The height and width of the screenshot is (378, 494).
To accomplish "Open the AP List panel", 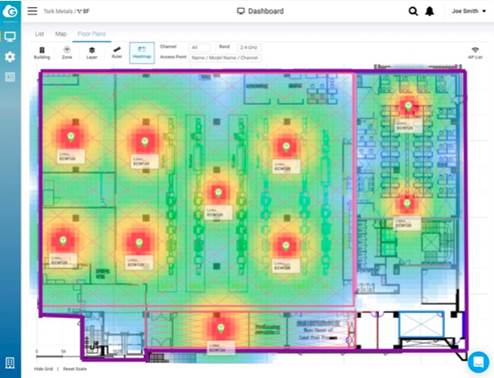I will (x=475, y=53).
